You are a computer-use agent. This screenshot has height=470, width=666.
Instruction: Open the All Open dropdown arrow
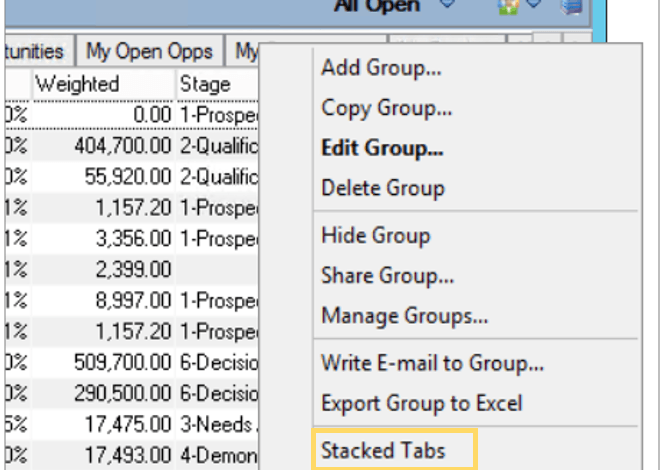point(448,4)
